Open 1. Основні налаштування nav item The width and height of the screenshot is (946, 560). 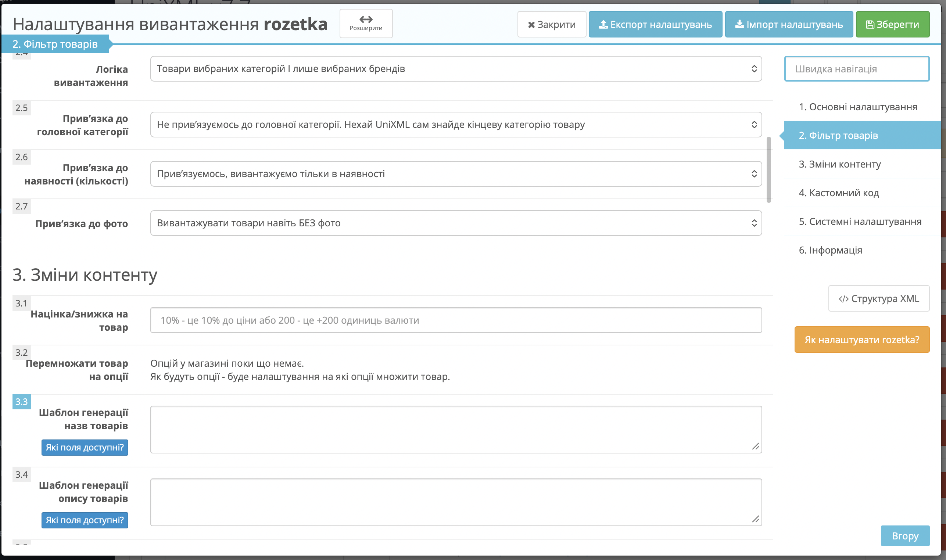[x=858, y=107]
